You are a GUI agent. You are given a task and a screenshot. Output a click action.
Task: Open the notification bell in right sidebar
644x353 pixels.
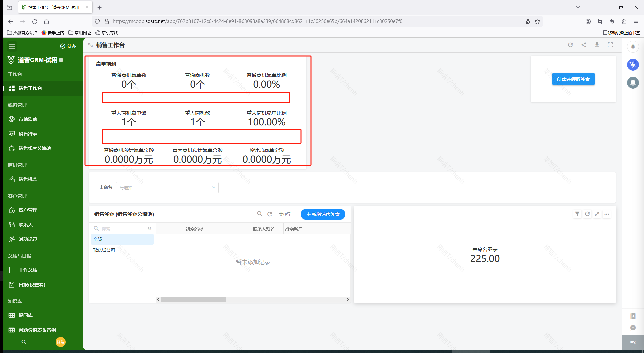[633, 47]
